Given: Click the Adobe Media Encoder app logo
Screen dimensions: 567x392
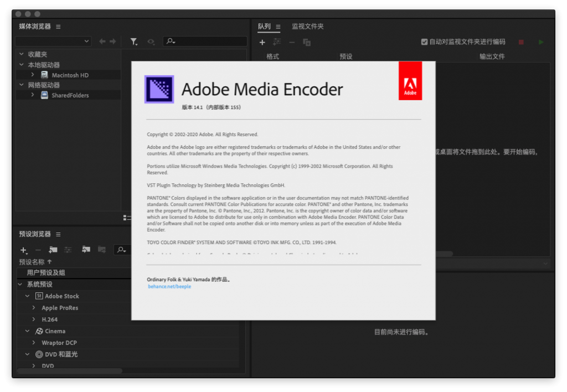Looking at the screenshot, I should [x=159, y=89].
